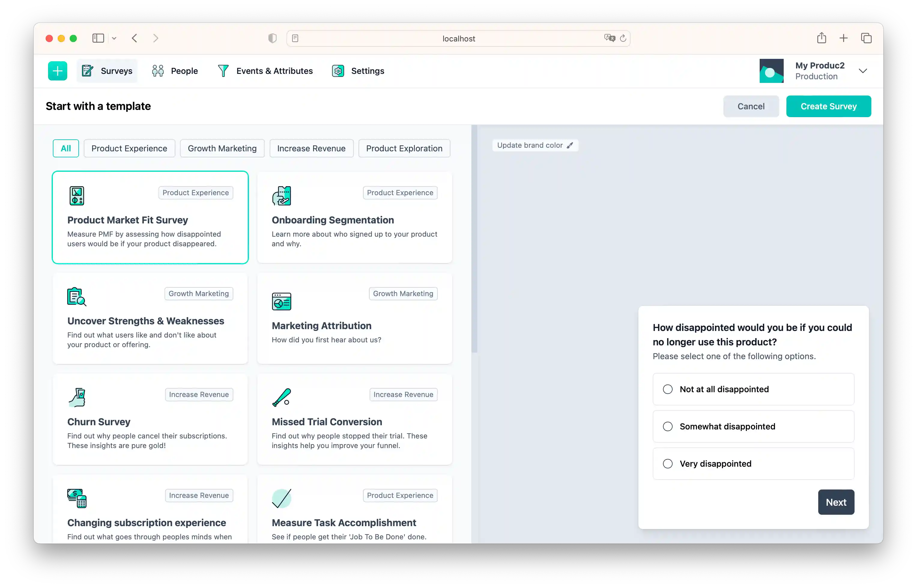Click the Onboarding Segmentation template icon
This screenshot has width=917, height=588.
pyautogui.click(x=281, y=196)
